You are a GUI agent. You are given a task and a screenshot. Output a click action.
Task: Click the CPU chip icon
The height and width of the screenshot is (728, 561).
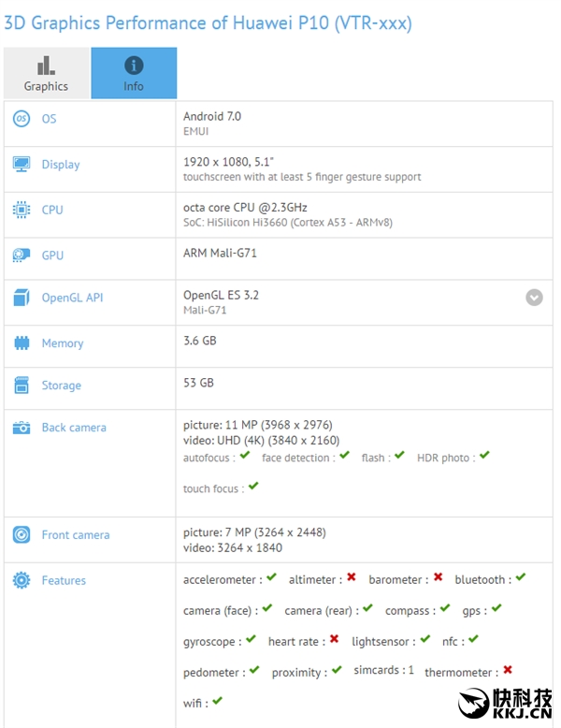click(22, 210)
